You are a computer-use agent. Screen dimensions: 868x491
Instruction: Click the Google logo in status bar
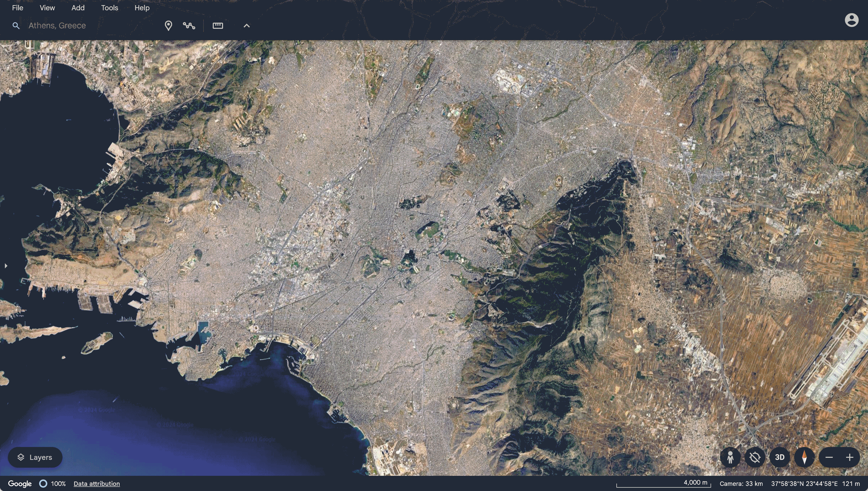20,484
